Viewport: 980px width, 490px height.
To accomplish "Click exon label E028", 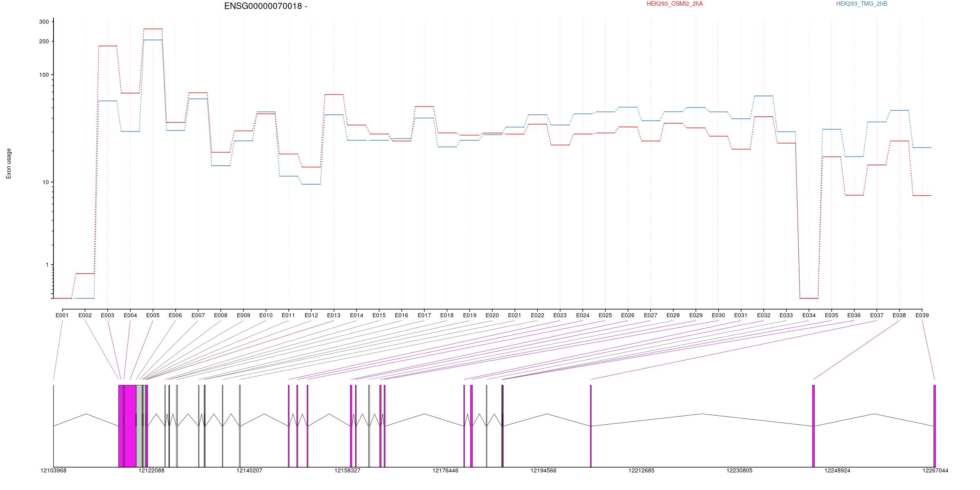I will click(x=673, y=315).
